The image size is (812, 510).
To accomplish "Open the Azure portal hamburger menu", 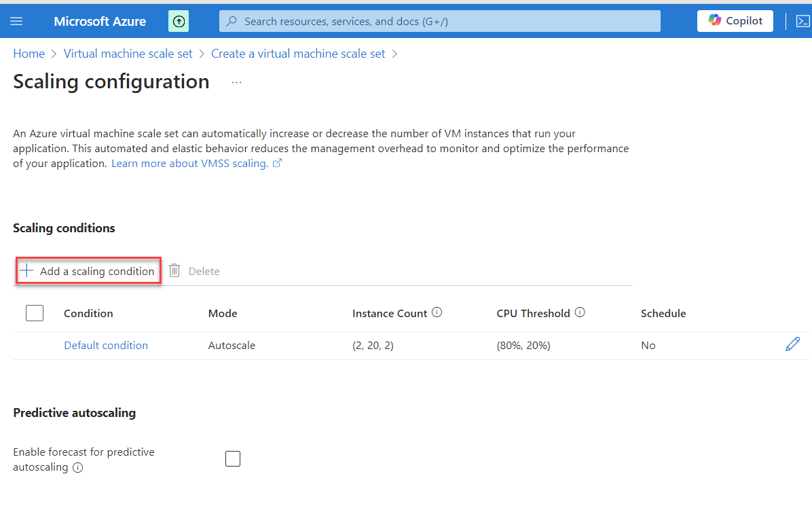I will pos(16,21).
